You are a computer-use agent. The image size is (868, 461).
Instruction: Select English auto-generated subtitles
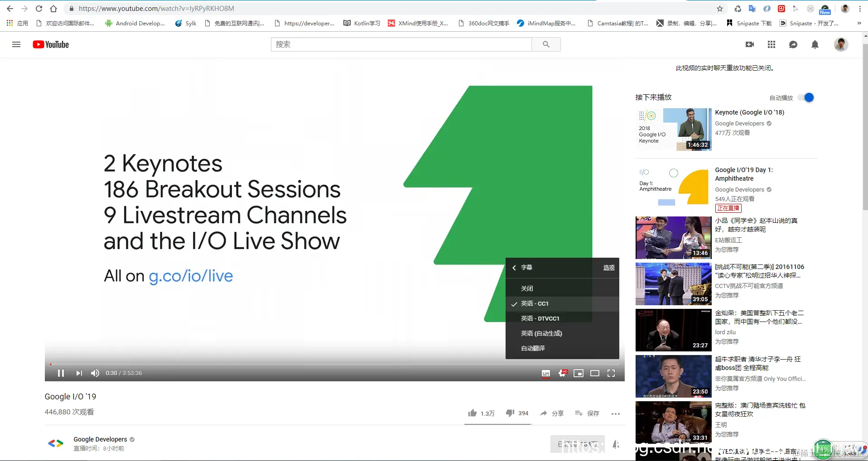point(562,333)
